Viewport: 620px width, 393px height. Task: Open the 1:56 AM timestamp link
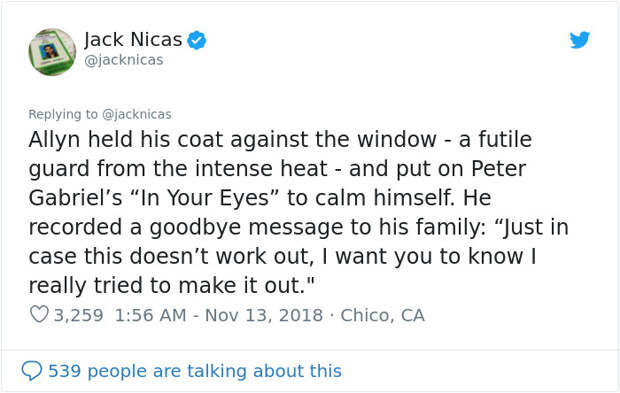(150, 315)
